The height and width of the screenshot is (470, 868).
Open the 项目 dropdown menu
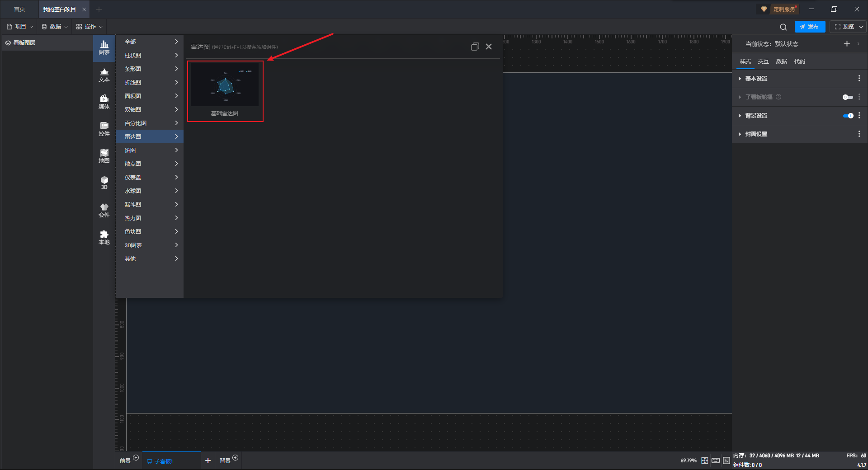[20, 27]
